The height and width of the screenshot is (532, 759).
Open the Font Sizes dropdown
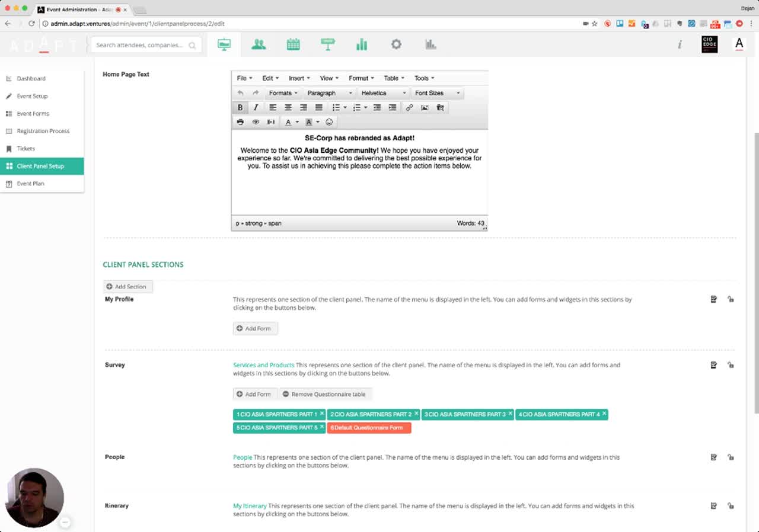(x=436, y=93)
